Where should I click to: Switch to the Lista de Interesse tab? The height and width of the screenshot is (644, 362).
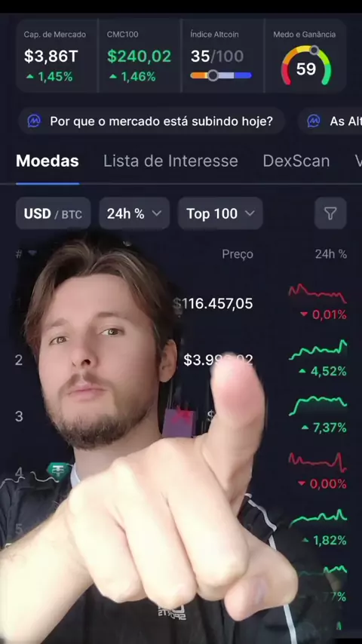(170, 161)
